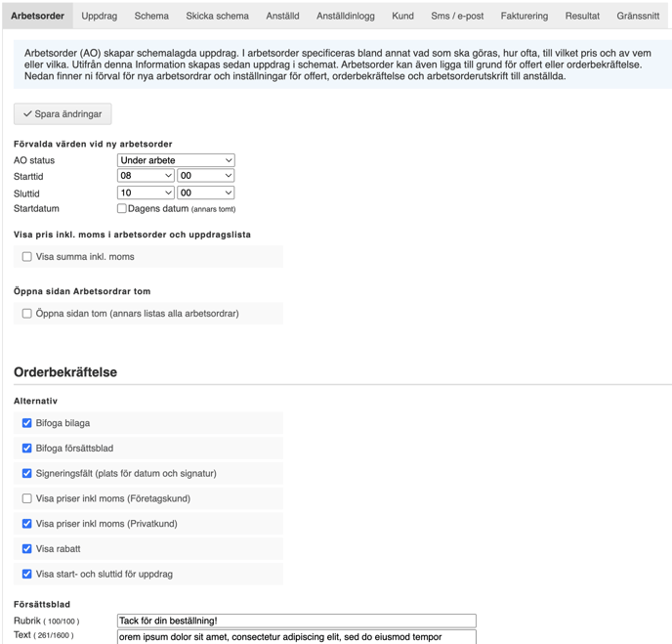Open the Sms / e-post tab

pos(457,16)
